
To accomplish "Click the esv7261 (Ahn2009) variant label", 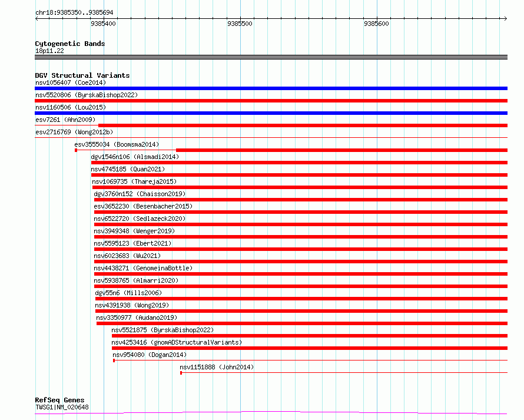I will tap(65, 120).
